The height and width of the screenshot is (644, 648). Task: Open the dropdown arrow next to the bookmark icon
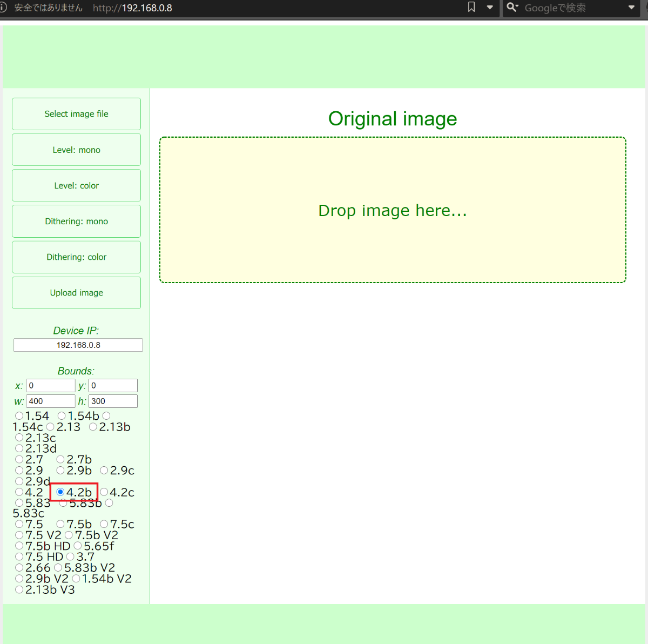(490, 8)
